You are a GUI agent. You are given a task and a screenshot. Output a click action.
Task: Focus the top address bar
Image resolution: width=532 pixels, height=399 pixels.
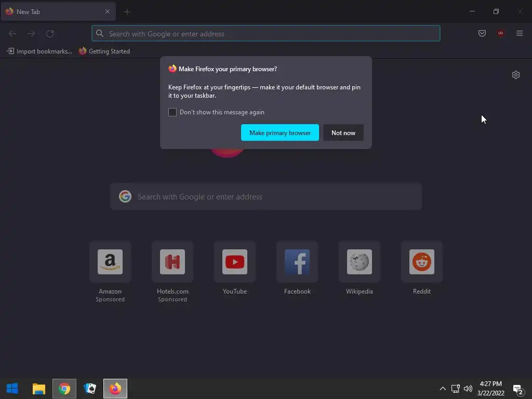[266, 34]
